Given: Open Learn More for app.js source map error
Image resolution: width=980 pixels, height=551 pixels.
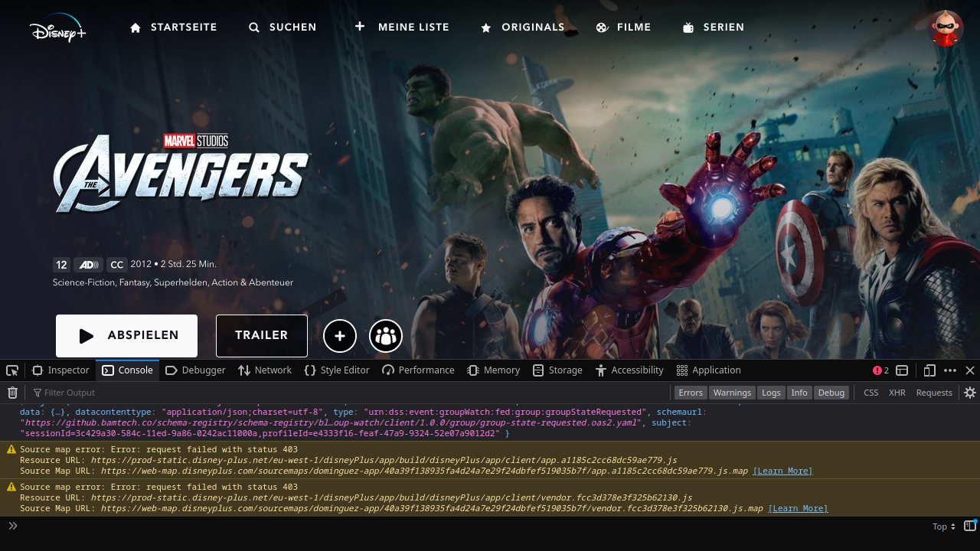Looking at the screenshot, I should click(782, 471).
